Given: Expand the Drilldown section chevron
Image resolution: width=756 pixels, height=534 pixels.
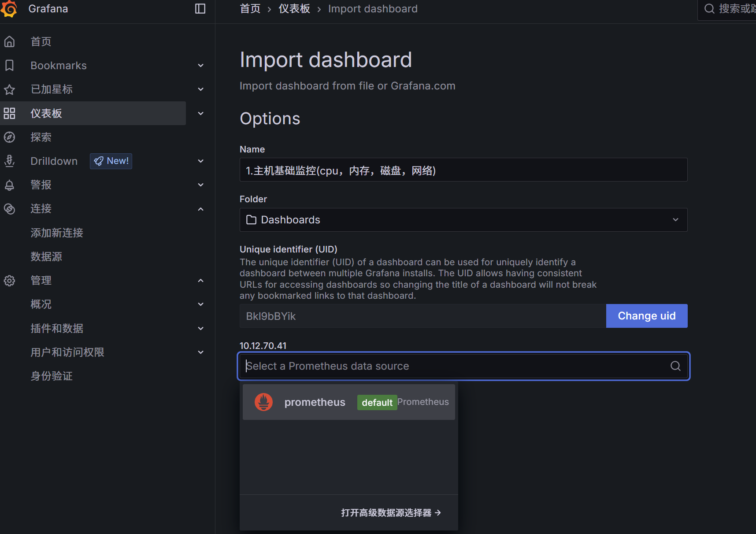Looking at the screenshot, I should click(200, 161).
